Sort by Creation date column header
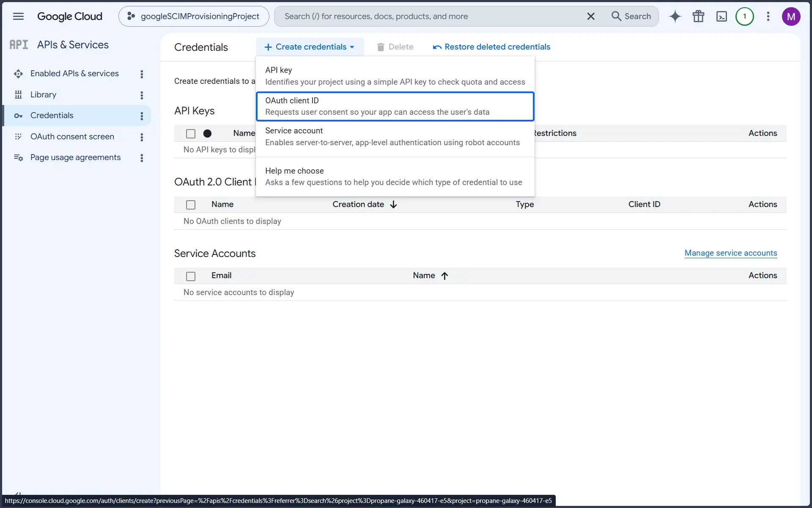Viewport: 812px width, 508px height. point(358,204)
